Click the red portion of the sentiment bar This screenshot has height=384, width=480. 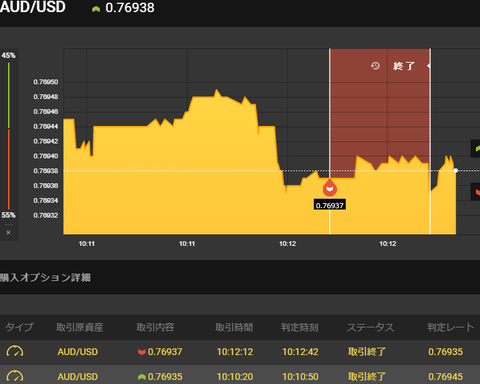click(x=9, y=169)
